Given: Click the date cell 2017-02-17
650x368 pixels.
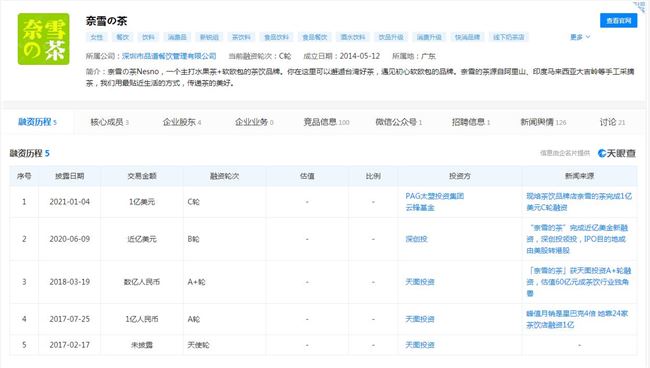Looking at the screenshot, I should 70,345.
